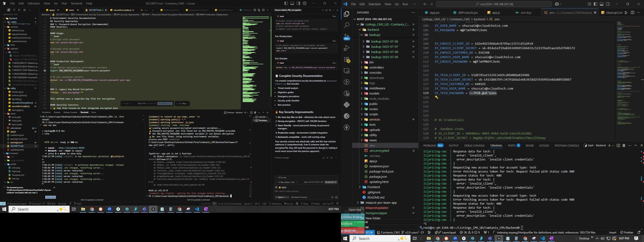Switch to AllProducts.jsx tab in VS Code
Viewport: 644px width, 242px height.
pos(468,13)
